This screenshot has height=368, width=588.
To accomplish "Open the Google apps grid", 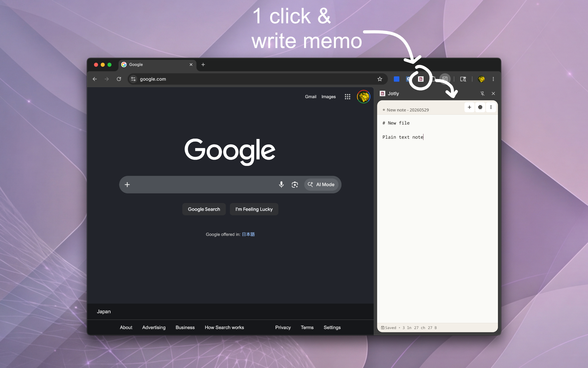I will pos(347,97).
